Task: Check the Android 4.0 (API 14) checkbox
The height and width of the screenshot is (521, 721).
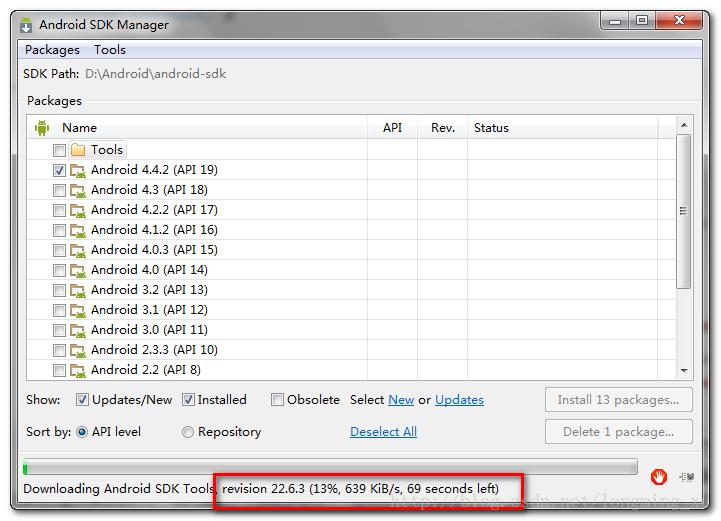Action: (x=59, y=270)
